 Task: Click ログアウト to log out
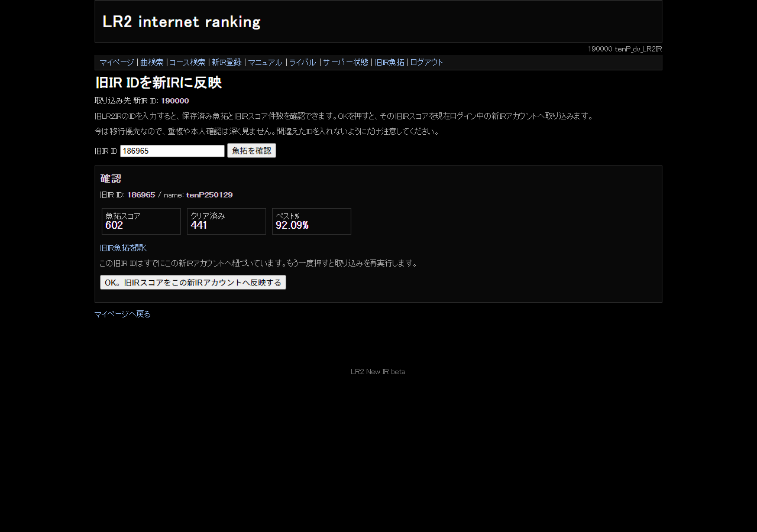(426, 63)
